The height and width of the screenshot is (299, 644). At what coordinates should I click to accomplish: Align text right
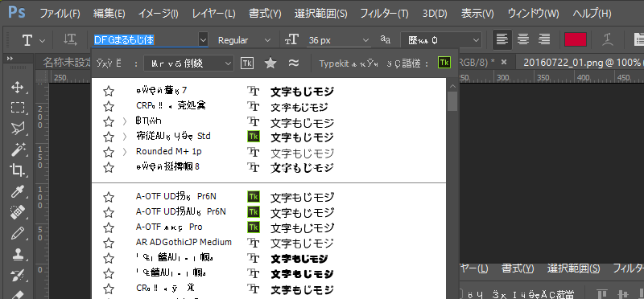pos(544,39)
